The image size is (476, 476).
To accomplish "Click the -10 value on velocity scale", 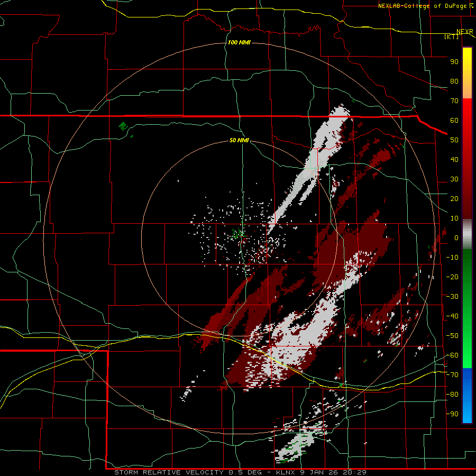I will (452, 258).
